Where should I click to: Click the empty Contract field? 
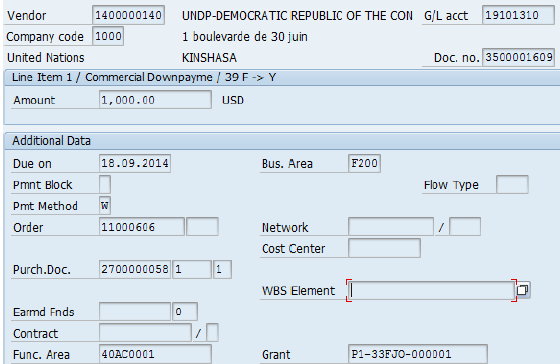coord(145,333)
